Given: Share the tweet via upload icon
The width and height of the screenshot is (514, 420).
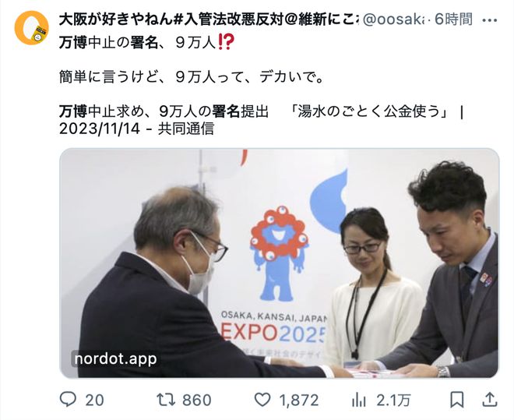Looking at the screenshot, I should tap(489, 400).
